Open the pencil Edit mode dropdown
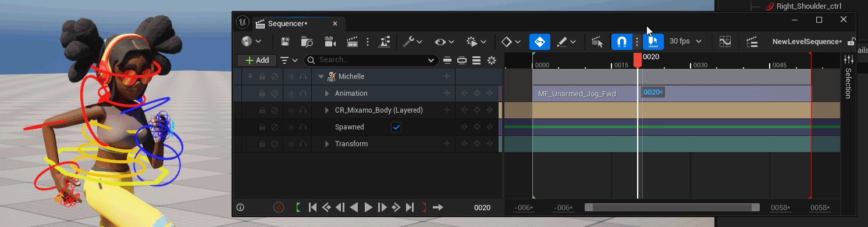This screenshot has width=868, height=227. click(x=566, y=42)
